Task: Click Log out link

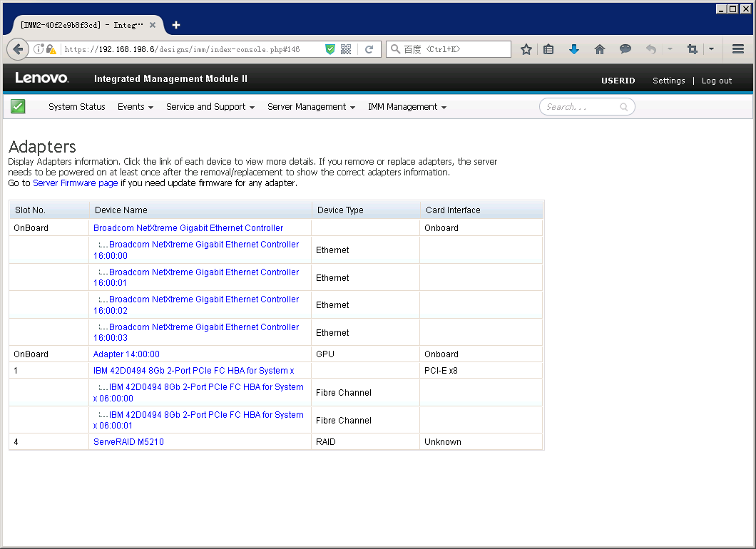Action: [x=717, y=81]
